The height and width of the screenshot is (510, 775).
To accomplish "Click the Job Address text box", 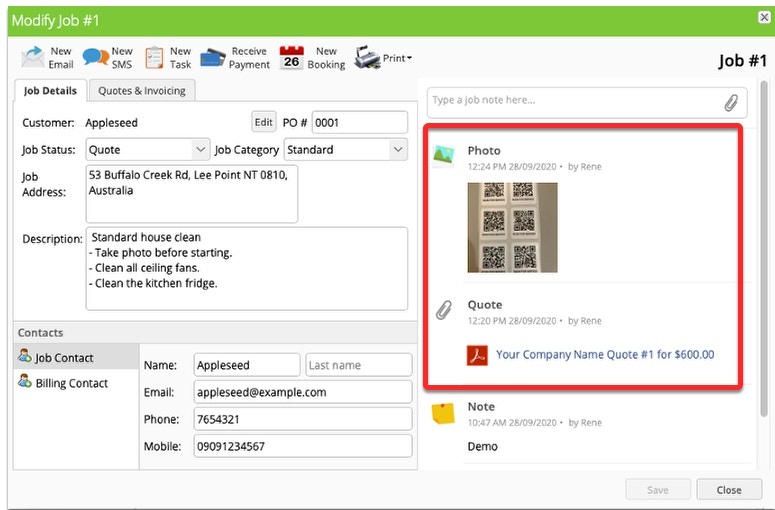I will [192, 194].
